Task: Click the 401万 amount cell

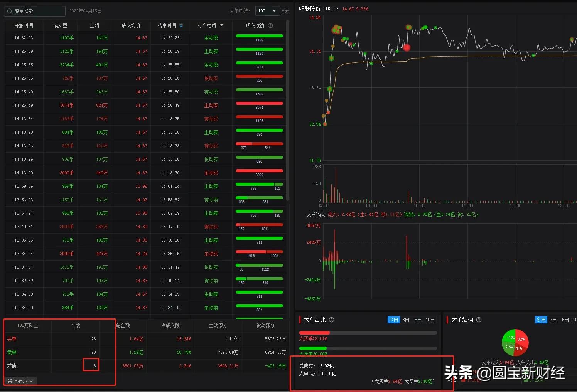Action: 102,65
